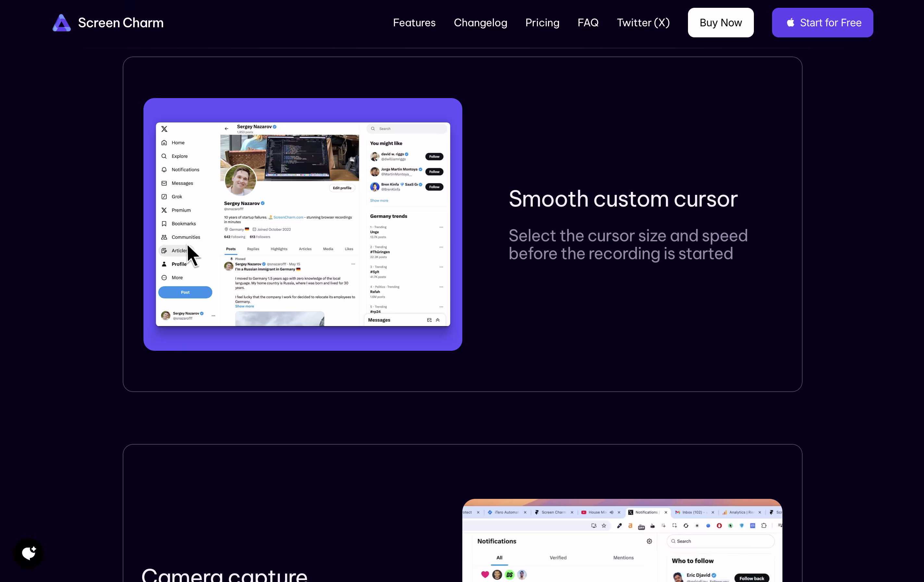Open the Features nav link

pyautogui.click(x=414, y=23)
